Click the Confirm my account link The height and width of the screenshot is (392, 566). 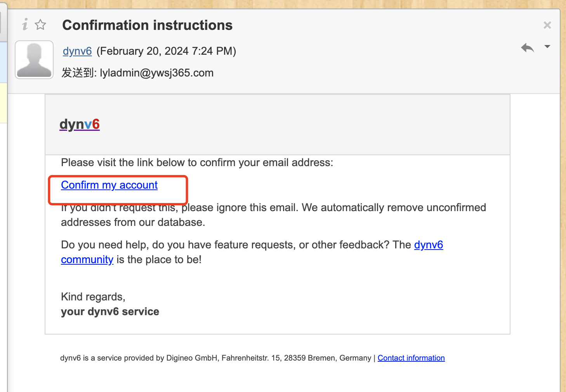(109, 185)
